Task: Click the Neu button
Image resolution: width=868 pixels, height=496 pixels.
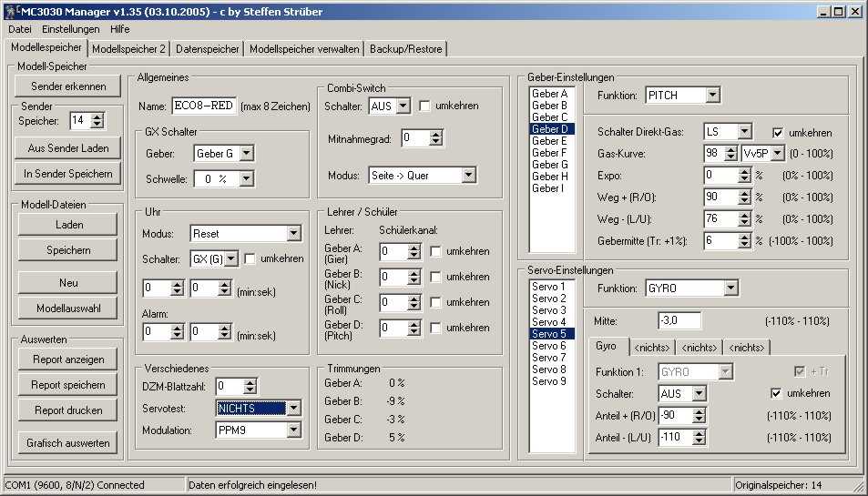Action: [68, 282]
